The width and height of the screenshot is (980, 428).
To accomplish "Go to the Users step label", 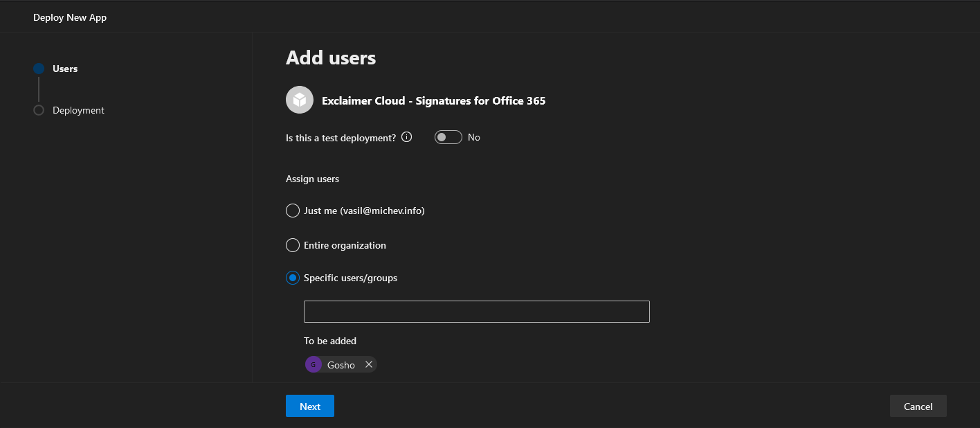I will point(65,69).
